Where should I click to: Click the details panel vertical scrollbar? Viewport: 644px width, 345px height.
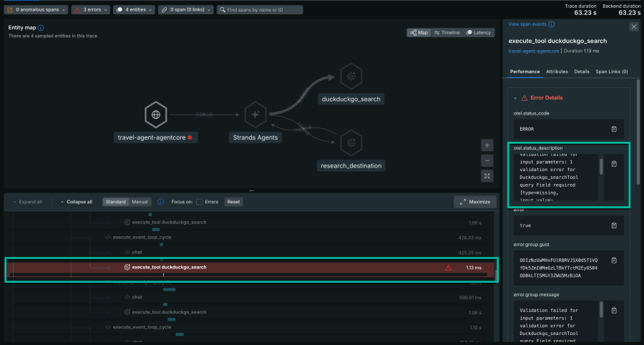638,132
